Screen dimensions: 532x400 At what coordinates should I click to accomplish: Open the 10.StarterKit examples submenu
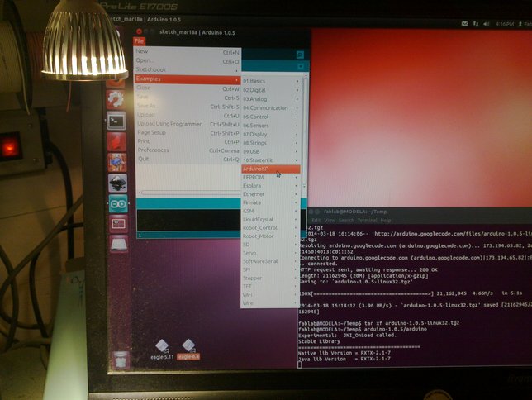[271, 160]
